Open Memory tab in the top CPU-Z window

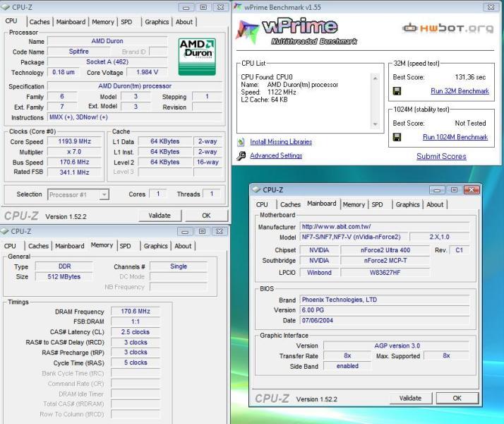pos(103,22)
